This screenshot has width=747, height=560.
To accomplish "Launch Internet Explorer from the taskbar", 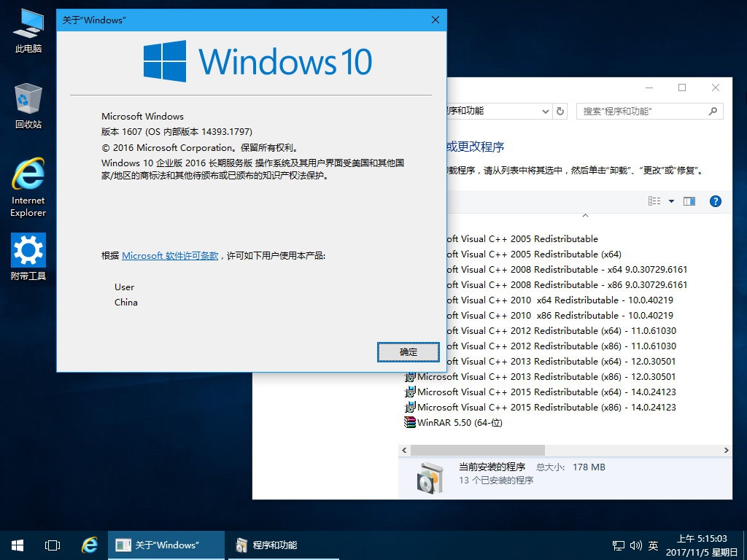I will click(89, 545).
